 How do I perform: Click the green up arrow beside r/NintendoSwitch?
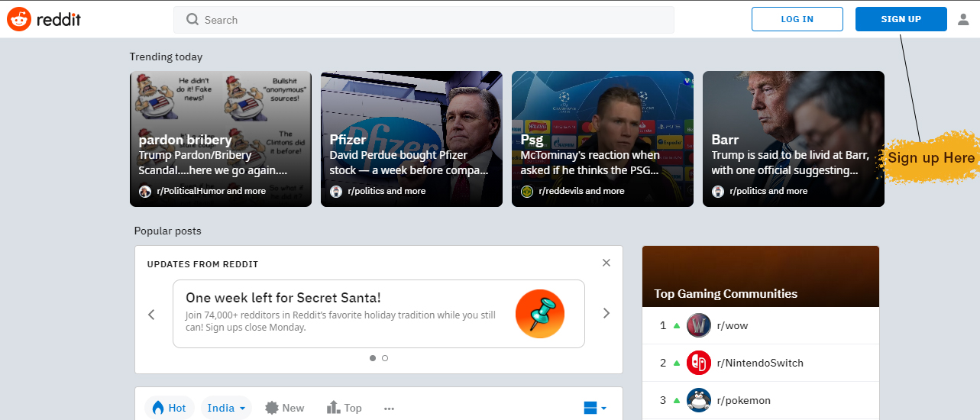[676, 363]
